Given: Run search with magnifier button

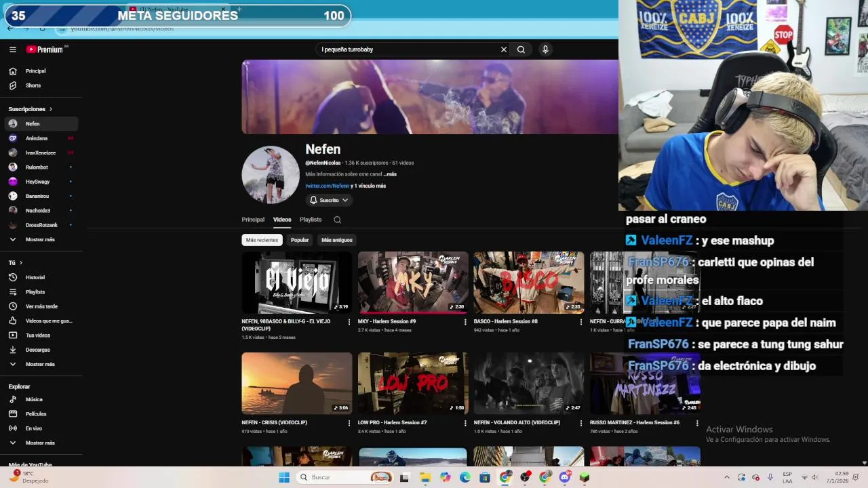Looking at the screenshot, I should (521, 49).
